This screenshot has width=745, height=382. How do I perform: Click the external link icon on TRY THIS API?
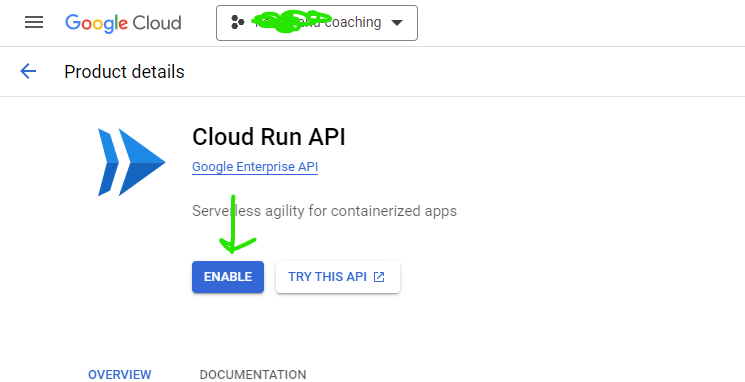379,277
